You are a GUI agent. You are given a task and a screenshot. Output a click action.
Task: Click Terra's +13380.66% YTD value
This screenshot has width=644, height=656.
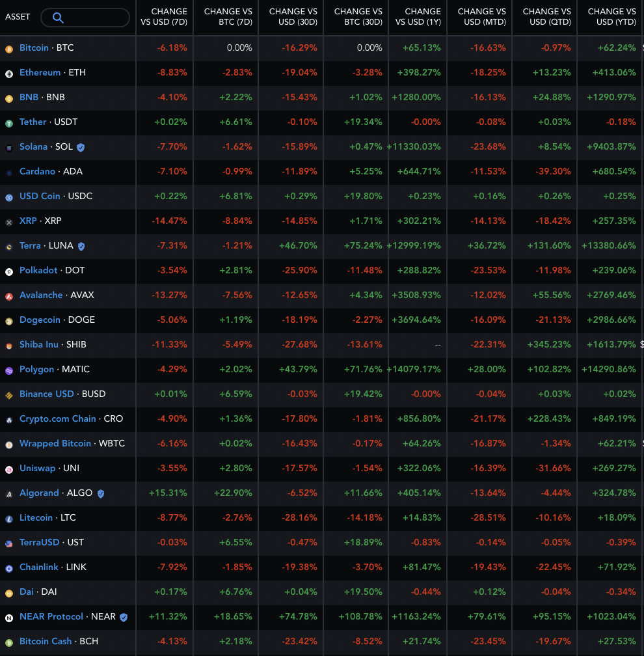(x=609, y=245)
